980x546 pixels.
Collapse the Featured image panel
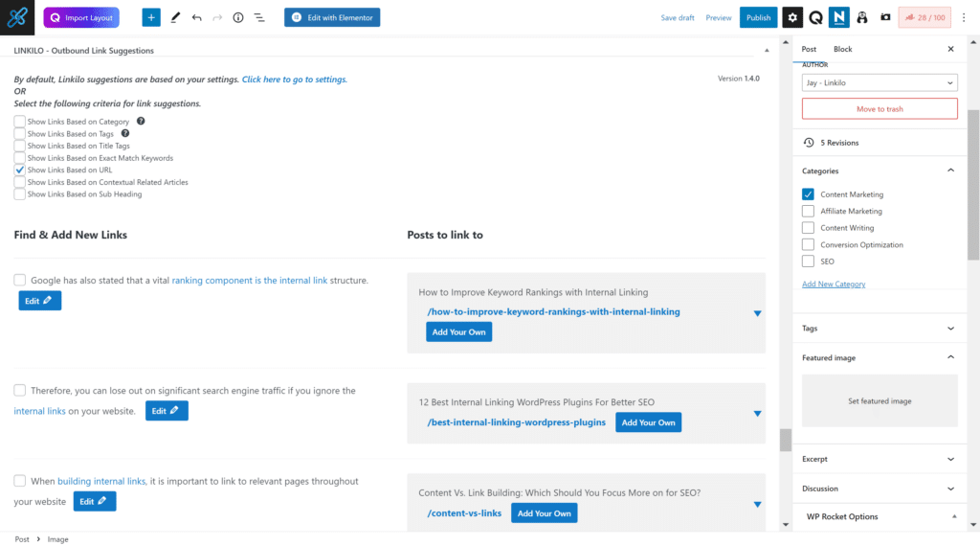pyautogui.click(x=950, y=357)
